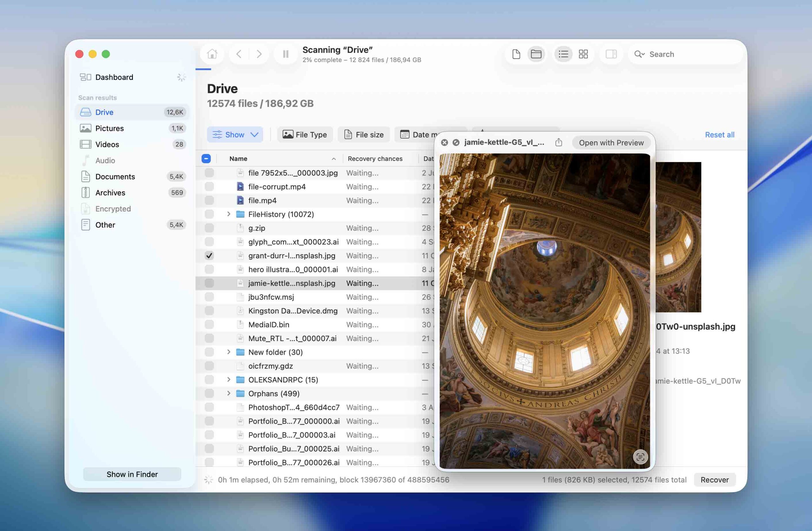This screenshot has height=531, width=812.
Task: Select Kingston Da...Device.dmg file
Action: [x=314, y=311]
